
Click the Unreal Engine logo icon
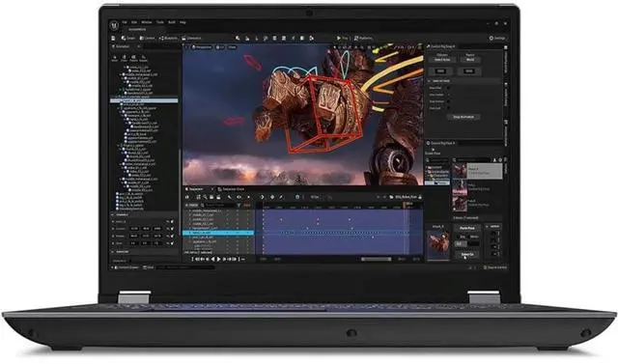click(x=114, y=25)
